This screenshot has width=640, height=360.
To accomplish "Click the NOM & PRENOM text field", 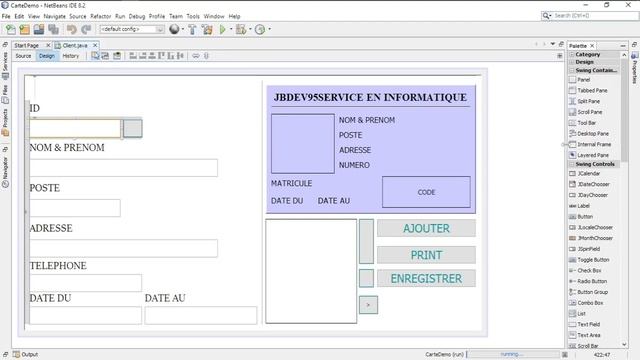I will click(x=124, y=168).
